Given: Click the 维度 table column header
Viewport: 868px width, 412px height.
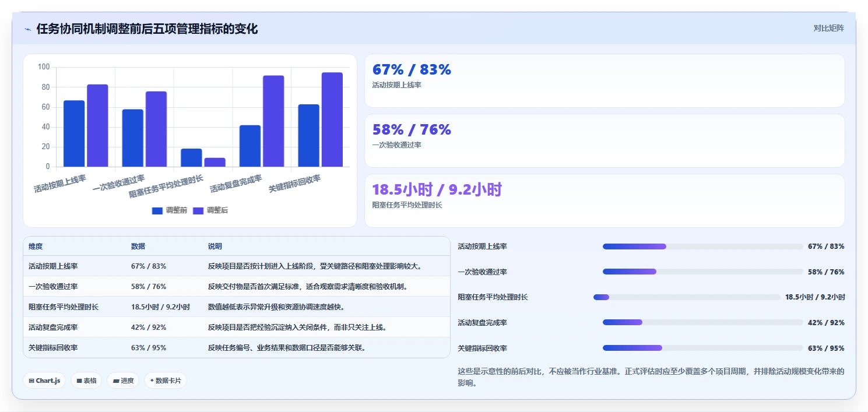Looking at the screenshot, I should (x=36, y=247).
